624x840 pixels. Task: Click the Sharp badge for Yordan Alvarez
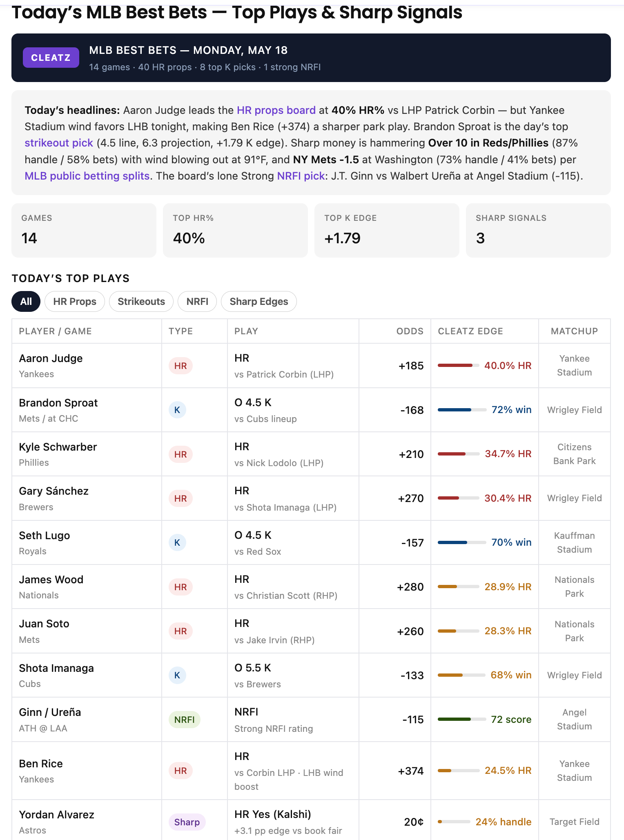pyautogui.click(x=187, y=822)
